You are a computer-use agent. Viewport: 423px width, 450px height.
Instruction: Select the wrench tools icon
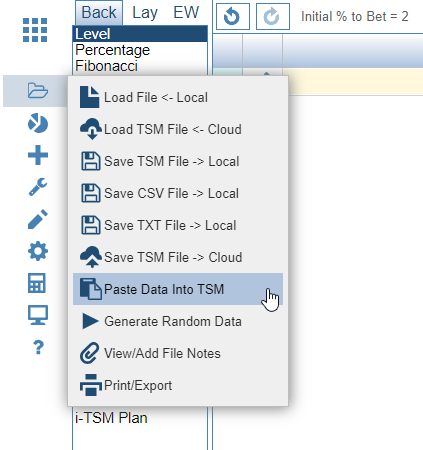(x=38, y=187)
